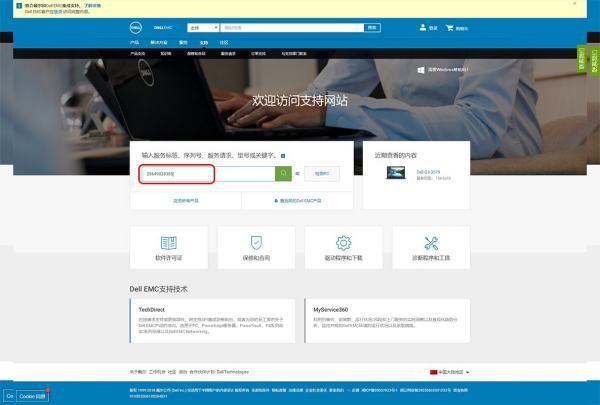Open the 社区 navigation menu
The height and width of the screenshot is (405, 600).
coord(224,42)
